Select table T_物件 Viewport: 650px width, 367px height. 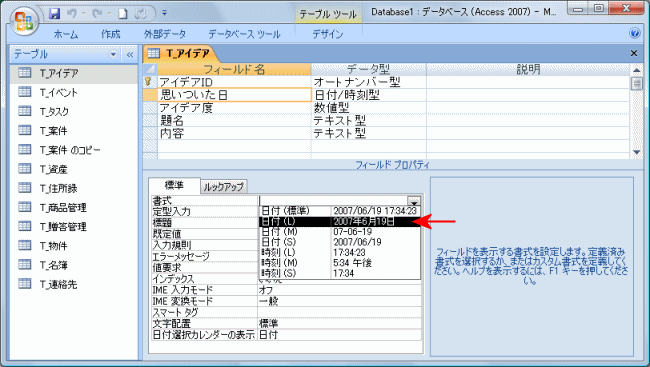(x=74, y=246)
